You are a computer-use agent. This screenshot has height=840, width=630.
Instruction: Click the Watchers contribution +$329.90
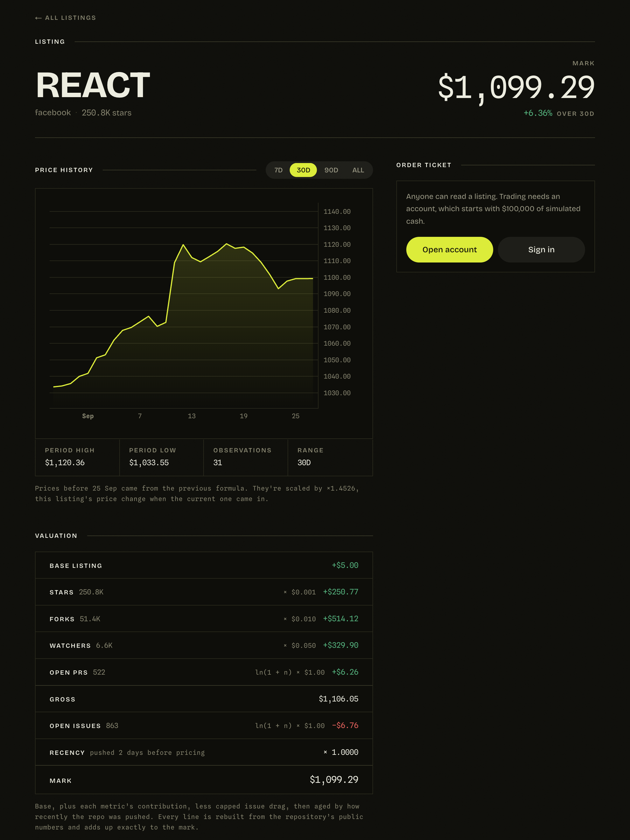tap(340, 645)
